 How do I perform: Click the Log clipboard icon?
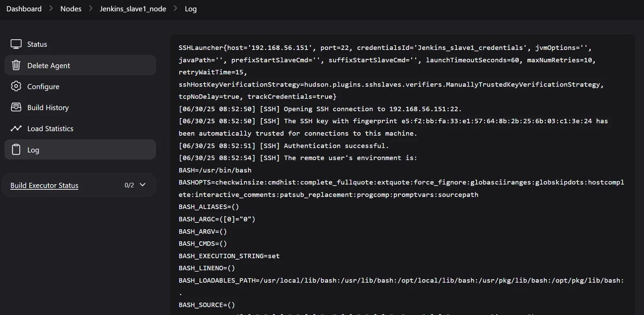click(16, 149)
